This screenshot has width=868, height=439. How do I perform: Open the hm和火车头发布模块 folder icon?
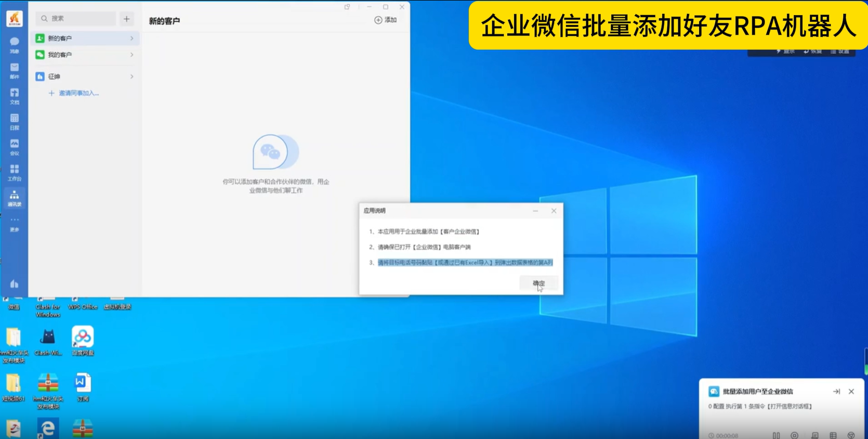pos(14,345)
